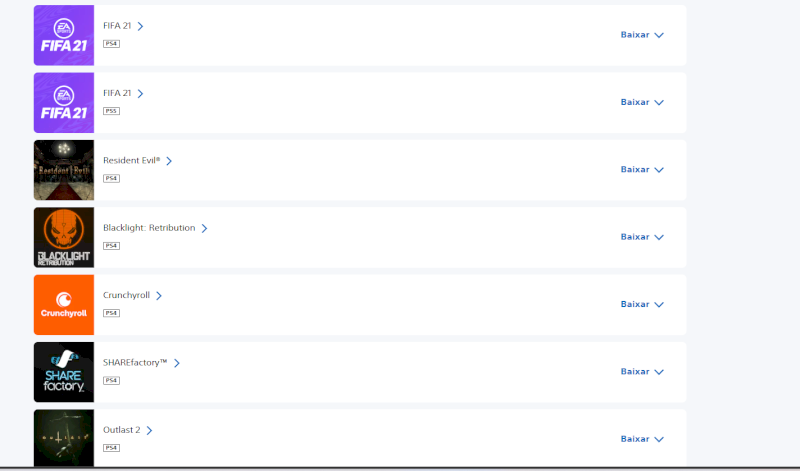
Task: Open the SHAREfactory app thumbnail
Action: pos(64,372)
